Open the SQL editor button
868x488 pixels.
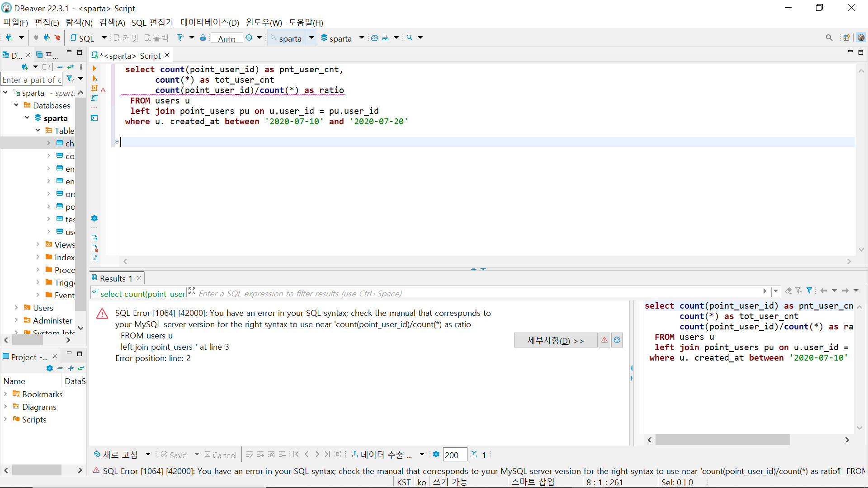point(82,38)
